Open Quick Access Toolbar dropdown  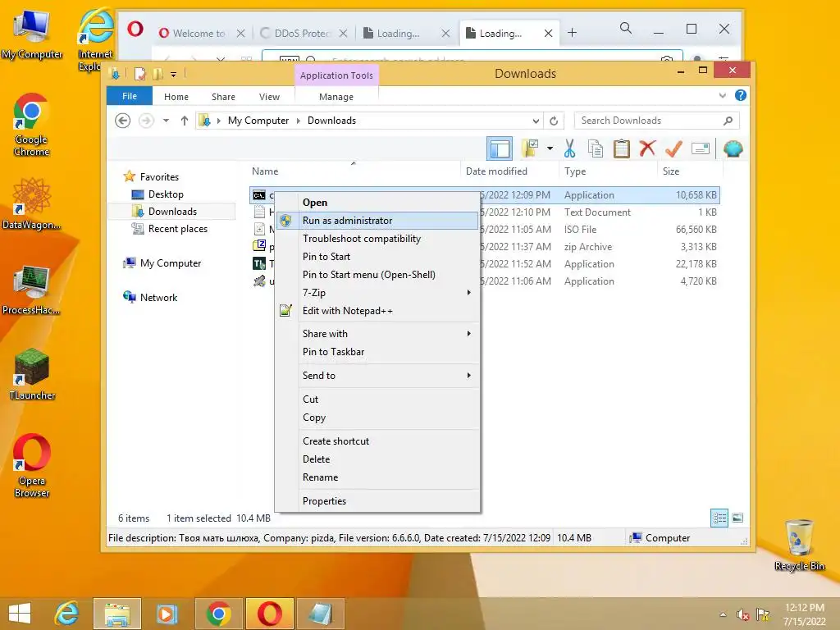(173, 75)
